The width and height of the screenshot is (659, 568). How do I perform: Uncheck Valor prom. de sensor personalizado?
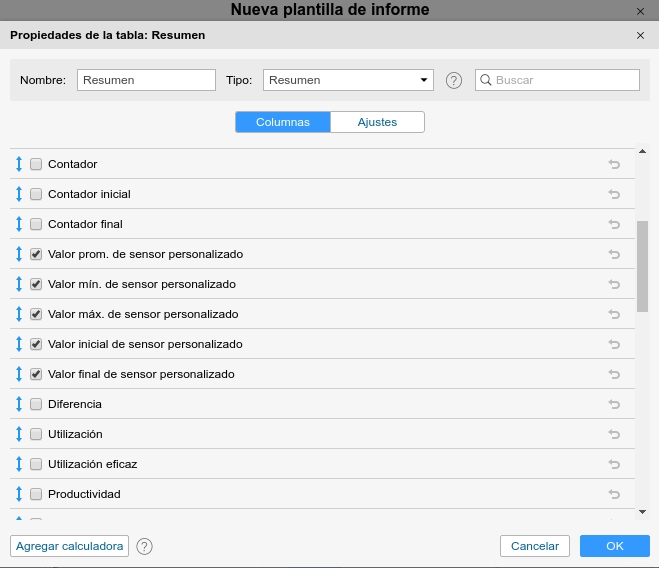[x=36, y=254]
